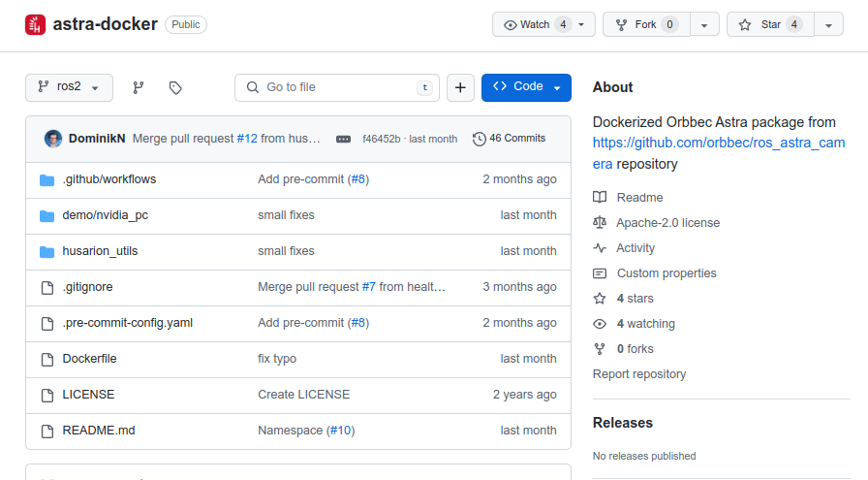
Task: Click the Readme book icon
Action: click(600, 197)
